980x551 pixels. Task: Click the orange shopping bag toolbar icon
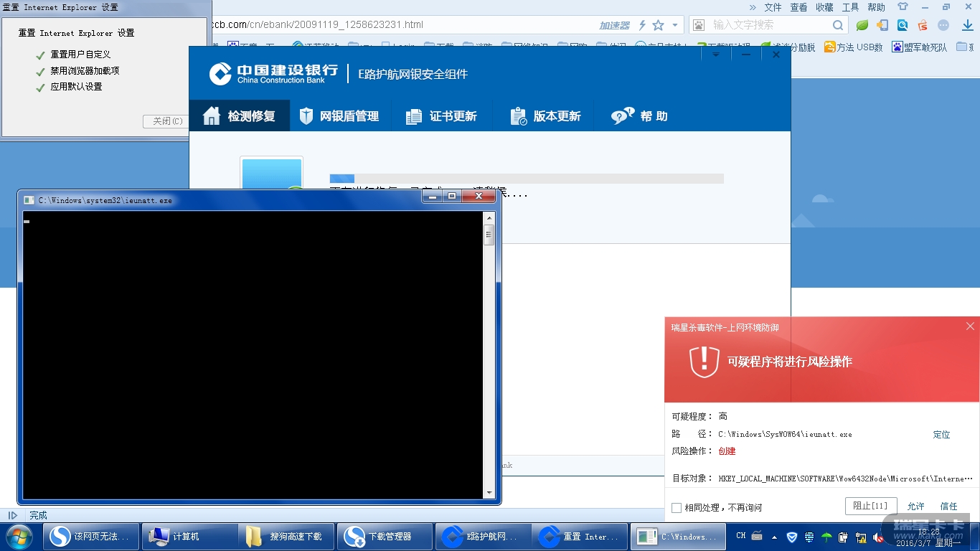(x=923, y=25)
